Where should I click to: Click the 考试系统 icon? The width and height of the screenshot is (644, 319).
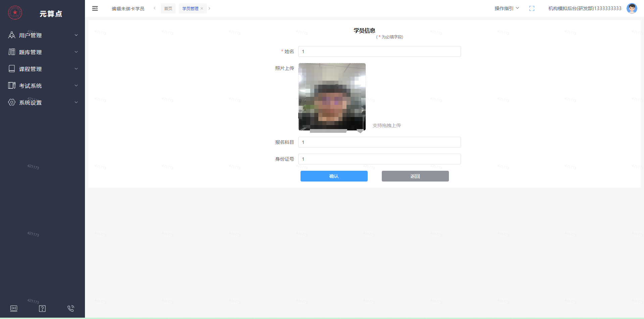(x=12, y=85)
